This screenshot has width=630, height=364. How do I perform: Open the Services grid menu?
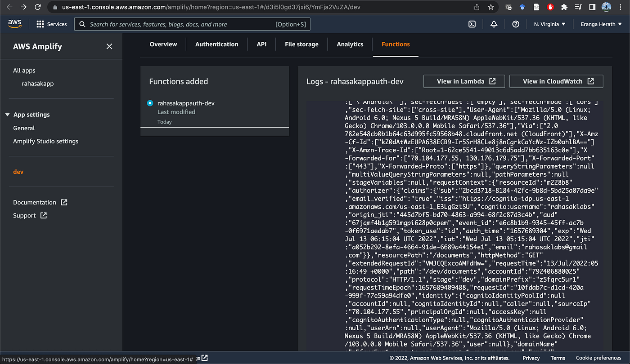[52, 24]
